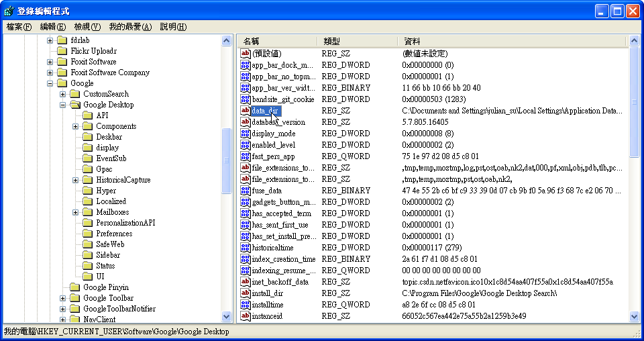Click the binary icon of fuse_data
Image resolution: width=644 pixels, height=341 pixels.
point(246,191)
